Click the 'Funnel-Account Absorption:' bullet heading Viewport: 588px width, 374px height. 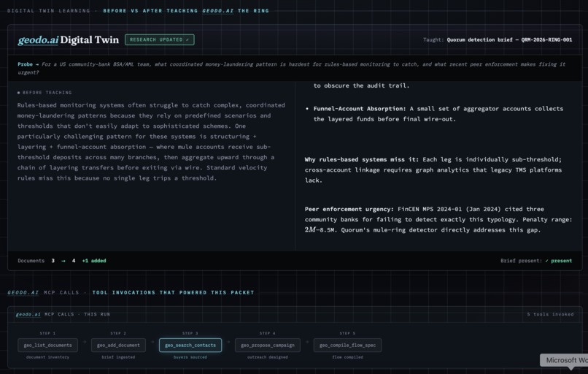coord(359,109)
